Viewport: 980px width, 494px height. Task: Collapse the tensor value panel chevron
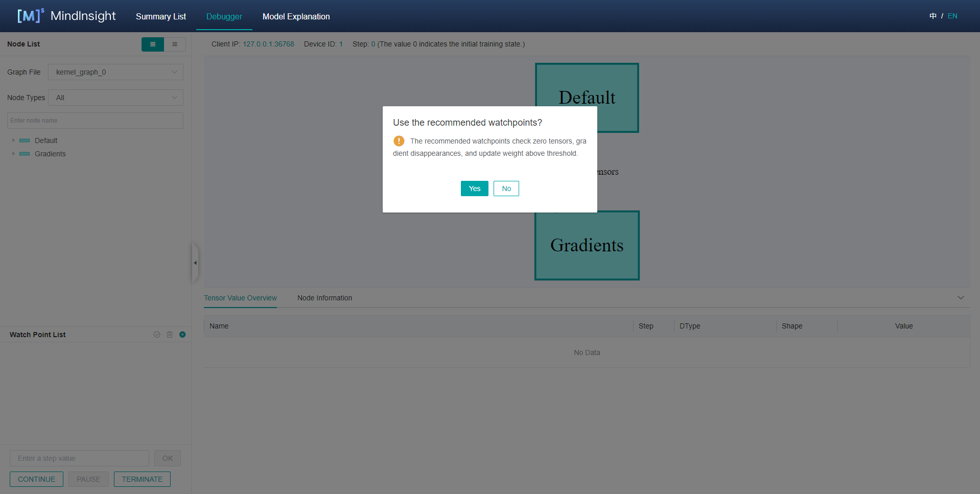961,298
